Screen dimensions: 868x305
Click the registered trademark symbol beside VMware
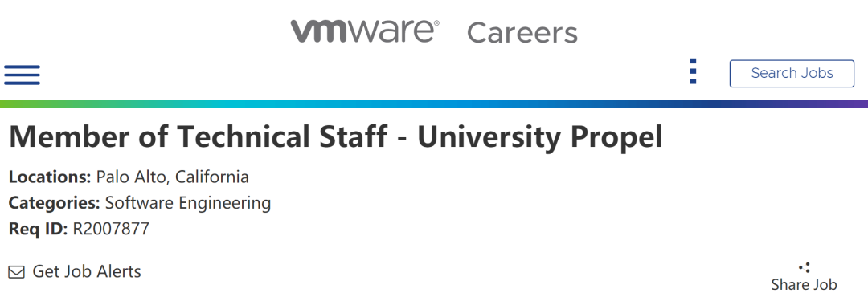(x=436, y=24)
